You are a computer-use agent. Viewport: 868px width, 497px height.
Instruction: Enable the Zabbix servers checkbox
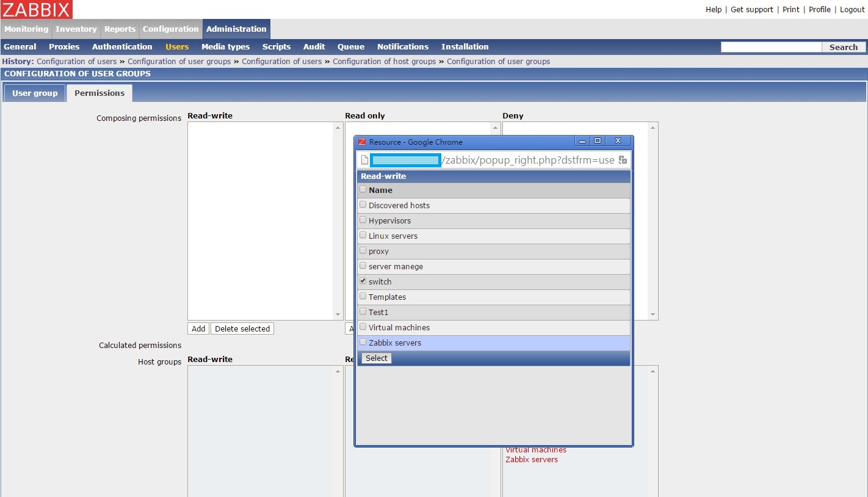tap(363, 342)
